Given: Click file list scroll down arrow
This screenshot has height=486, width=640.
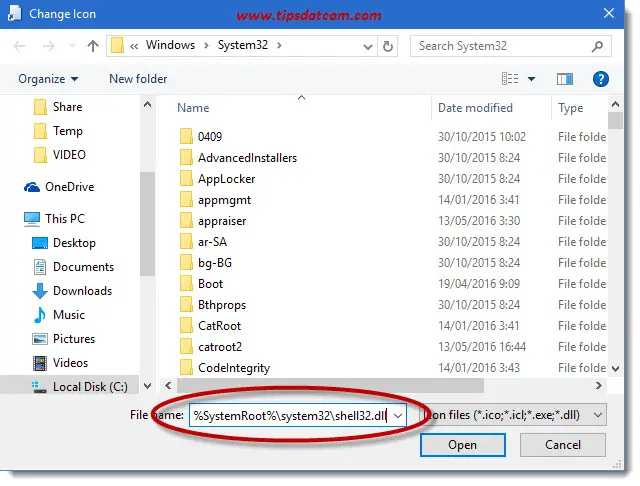Looking at the screenshot, I should (616, 368).
